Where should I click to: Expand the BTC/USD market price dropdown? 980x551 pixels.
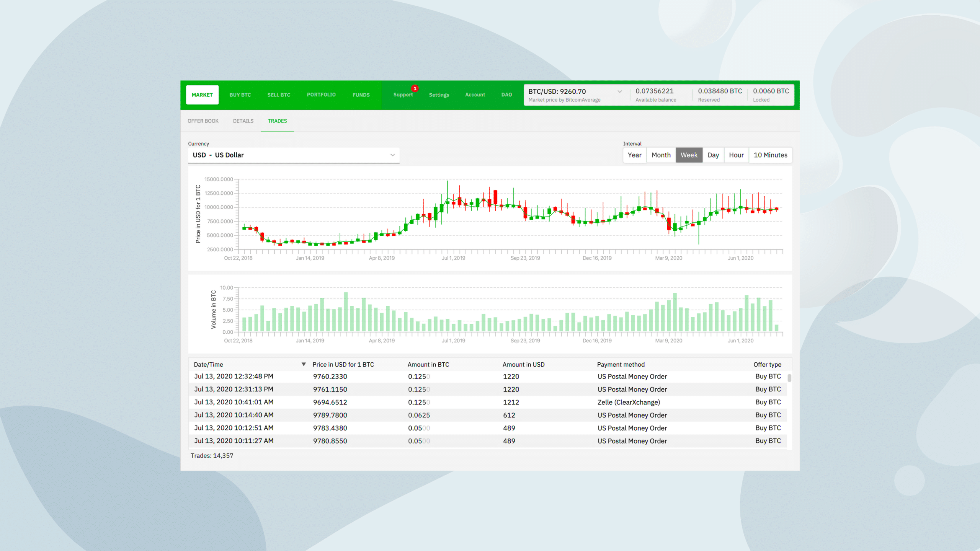point(619,91)
